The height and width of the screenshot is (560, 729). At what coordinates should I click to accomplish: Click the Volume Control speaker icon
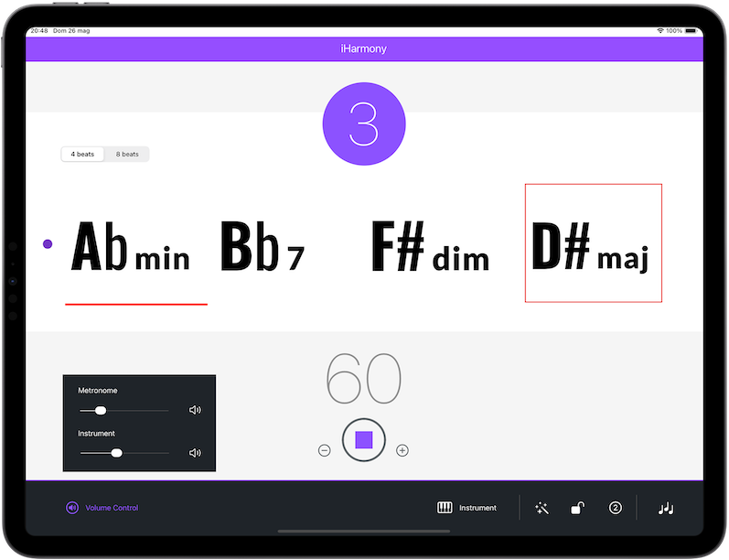point(72,508)
